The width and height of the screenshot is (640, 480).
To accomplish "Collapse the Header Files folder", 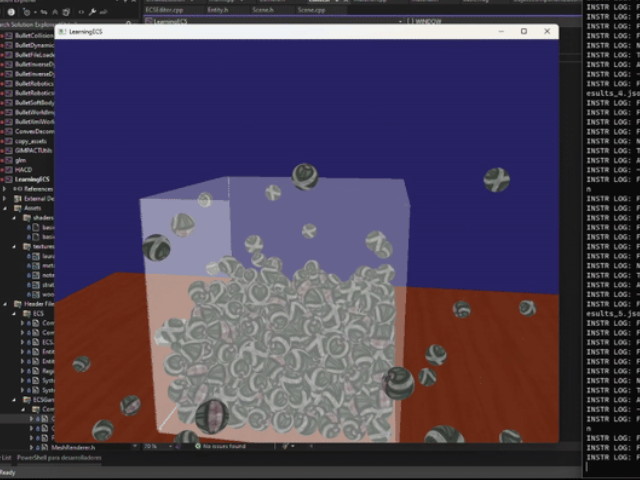I will coord(6,303).
